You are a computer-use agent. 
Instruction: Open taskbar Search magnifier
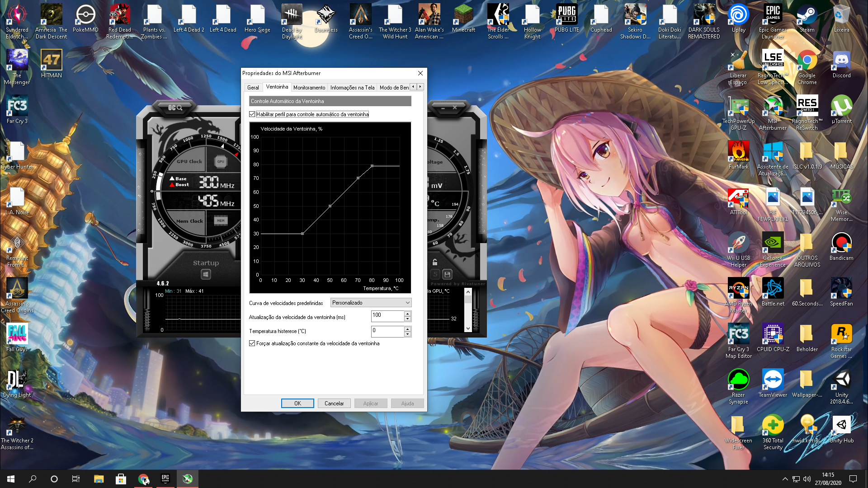[x=33, y=479]
